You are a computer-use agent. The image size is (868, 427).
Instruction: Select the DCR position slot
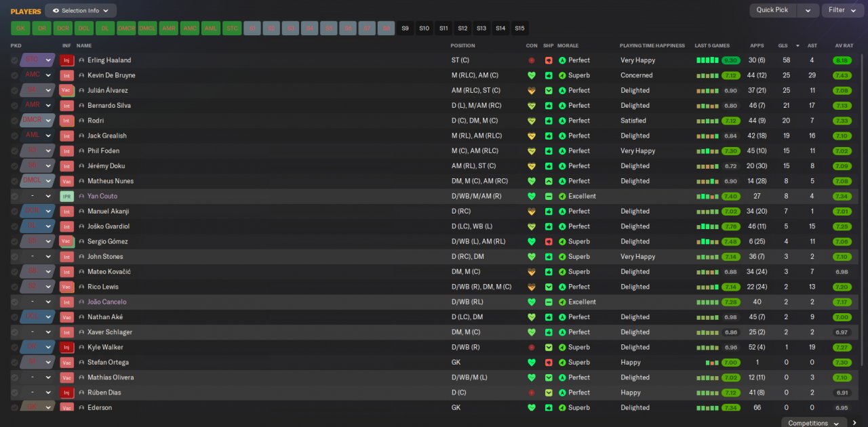(63, 28)
